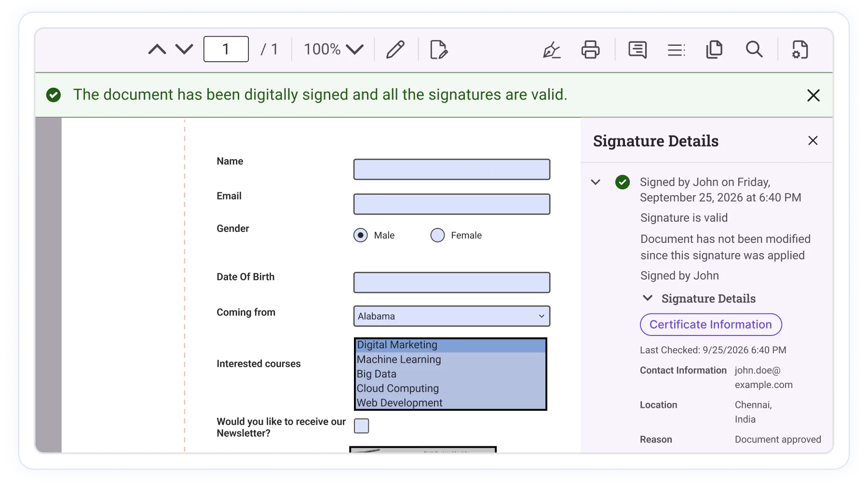Viewport: 868px width, 482px height.
Task: Click the green valid-signature check icon in panel
Action: 623,182
